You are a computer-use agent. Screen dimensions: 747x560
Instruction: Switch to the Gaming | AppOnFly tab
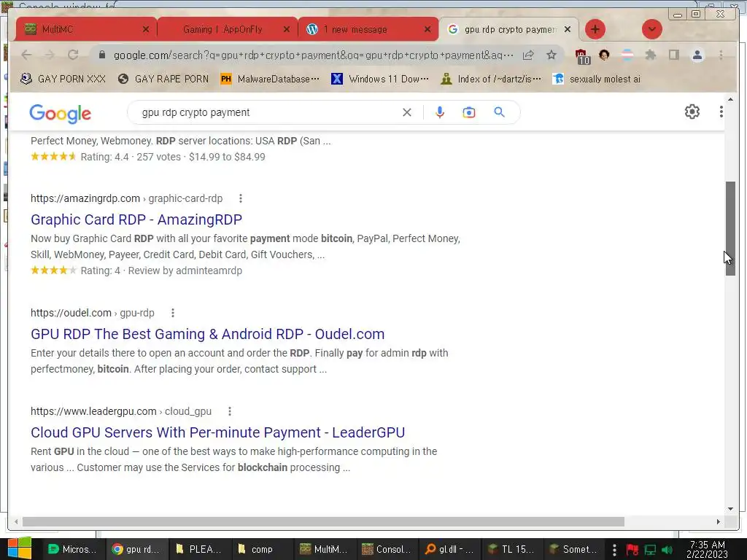[228, 29]
